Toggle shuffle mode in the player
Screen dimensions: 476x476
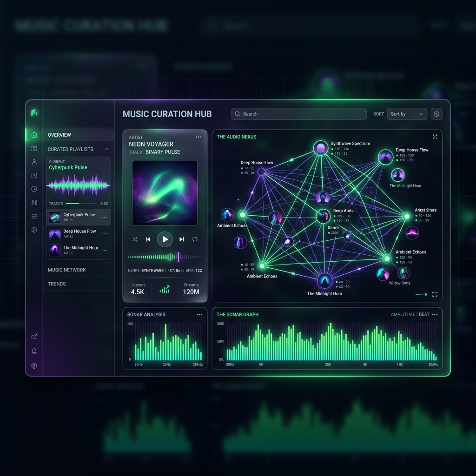click(x=135, y=239)
